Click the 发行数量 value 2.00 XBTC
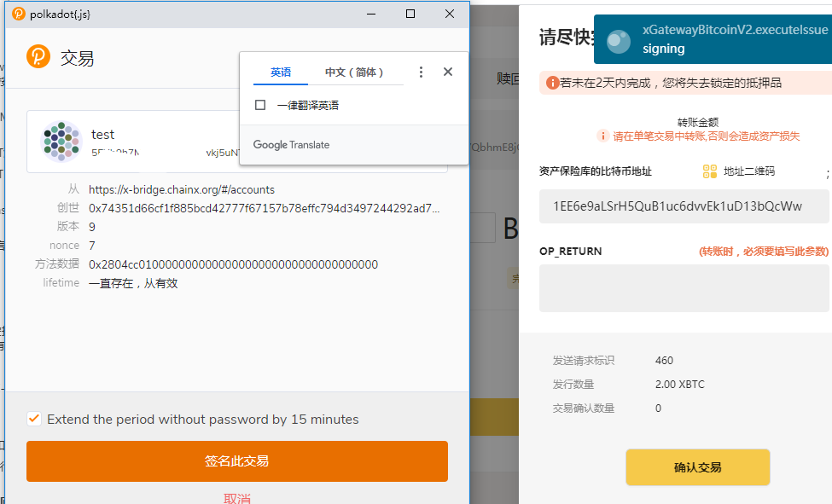The image size is (832, 504). click(680, 384)
